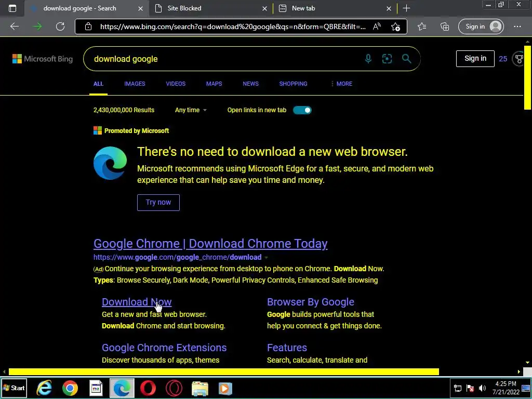Open File Explorer folder icon
The width and height of the screenshot is (532, 399).
coord(200,388)
